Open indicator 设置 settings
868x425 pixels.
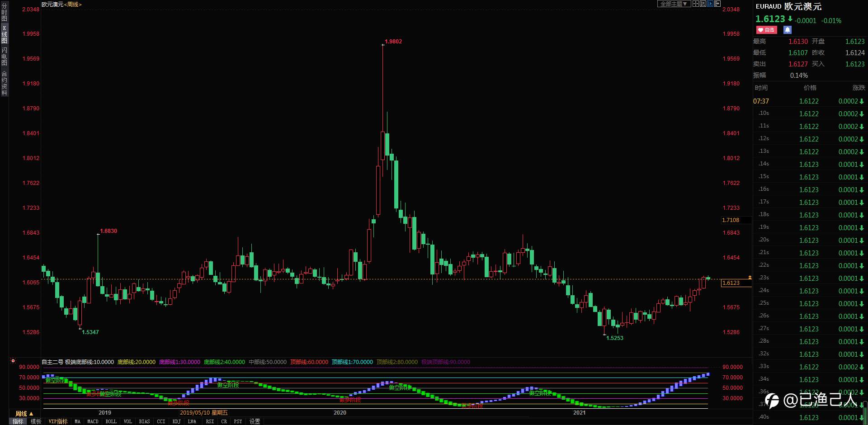[255, 421]
